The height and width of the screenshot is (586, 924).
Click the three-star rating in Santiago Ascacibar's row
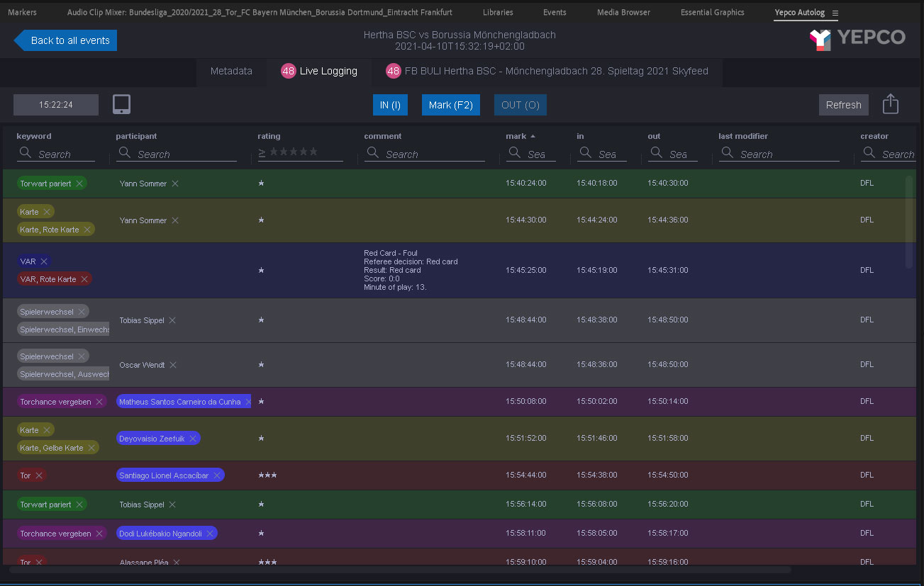(267, 475)
